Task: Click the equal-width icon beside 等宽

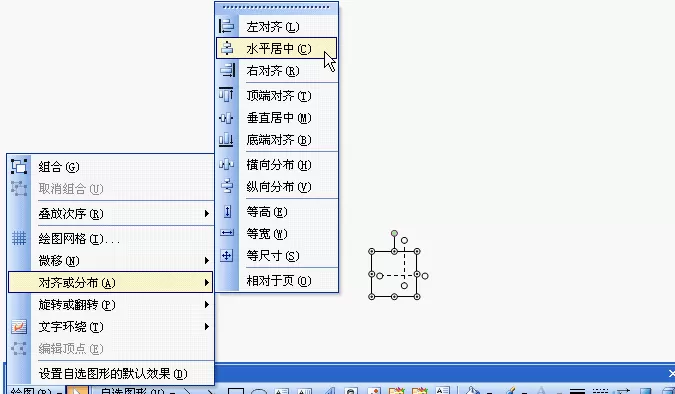Action: tap(227, 233)
